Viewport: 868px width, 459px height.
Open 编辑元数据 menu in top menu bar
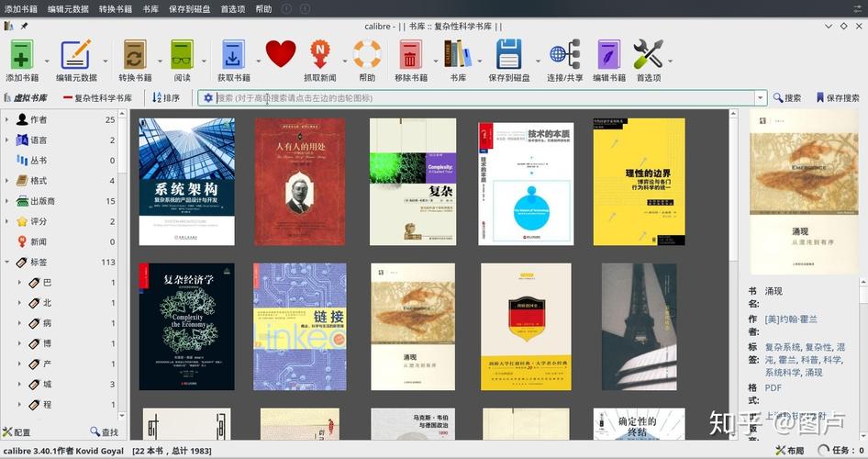pyautogui.click(x=68, y=9)
